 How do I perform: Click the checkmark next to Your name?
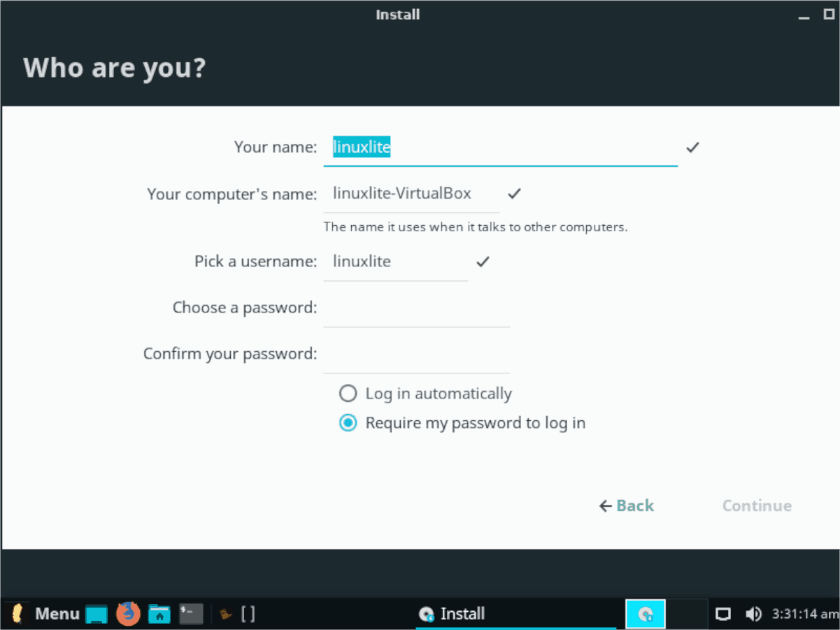(692, 148)
